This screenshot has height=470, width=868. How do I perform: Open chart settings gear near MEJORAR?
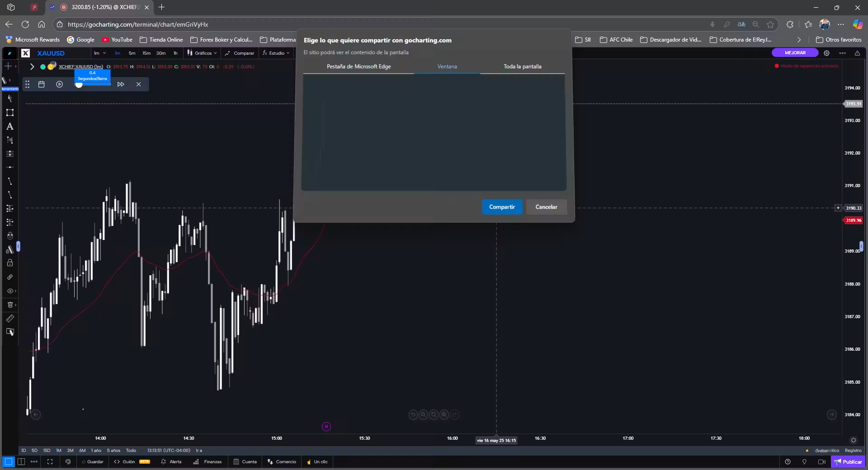click(x=827, y=53)
